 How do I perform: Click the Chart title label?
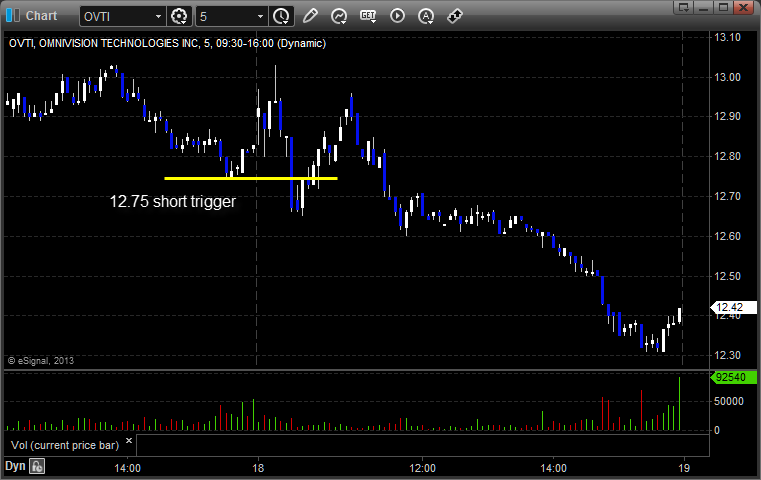click(x=41, y=16)
